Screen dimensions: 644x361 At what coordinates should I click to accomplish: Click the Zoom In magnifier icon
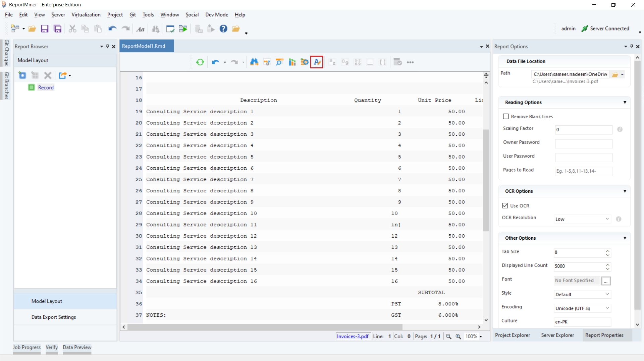[458, 336]
